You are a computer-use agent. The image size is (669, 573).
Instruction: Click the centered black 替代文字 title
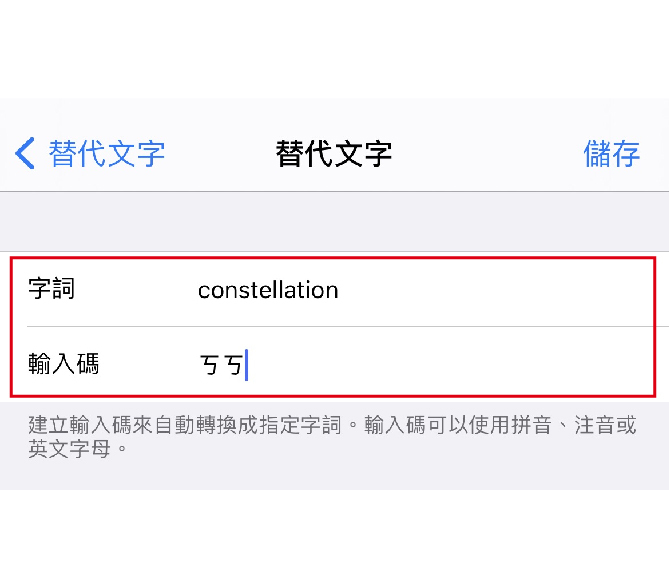tap(334, 154)
